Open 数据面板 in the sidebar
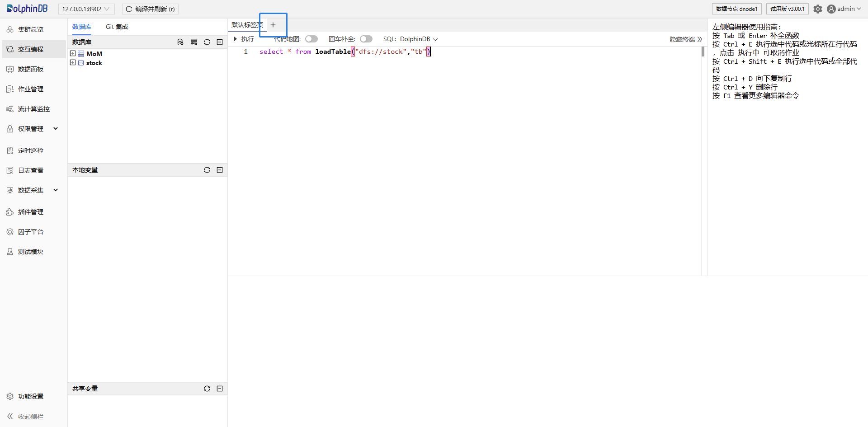Image resolution: width=868 pixels, height=427 pixels. click(x=31, y=69)
